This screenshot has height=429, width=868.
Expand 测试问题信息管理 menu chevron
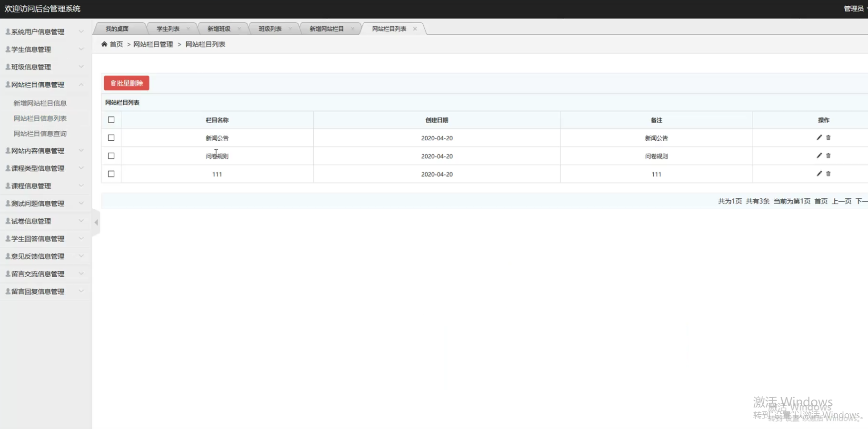point(81,203)
